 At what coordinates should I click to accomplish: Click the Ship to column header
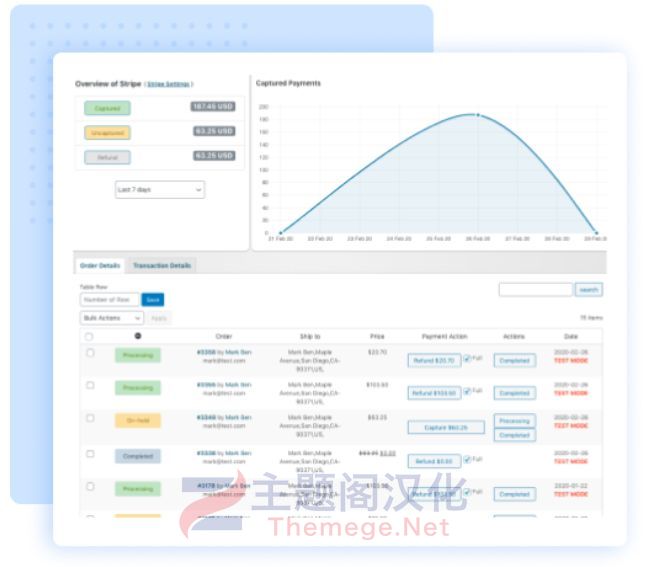pyautogui.click(x=310, y=336)
